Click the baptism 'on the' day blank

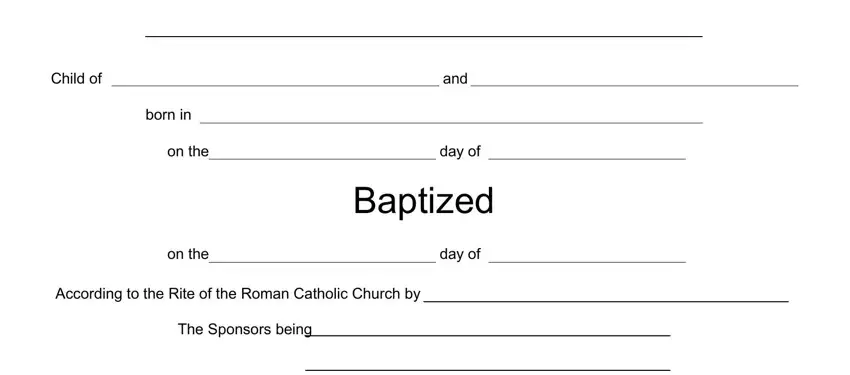323,256
